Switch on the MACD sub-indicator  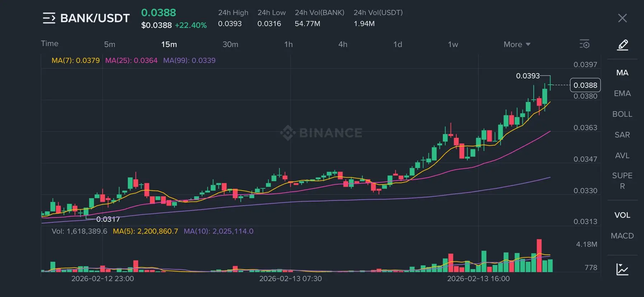coord(622,236)
